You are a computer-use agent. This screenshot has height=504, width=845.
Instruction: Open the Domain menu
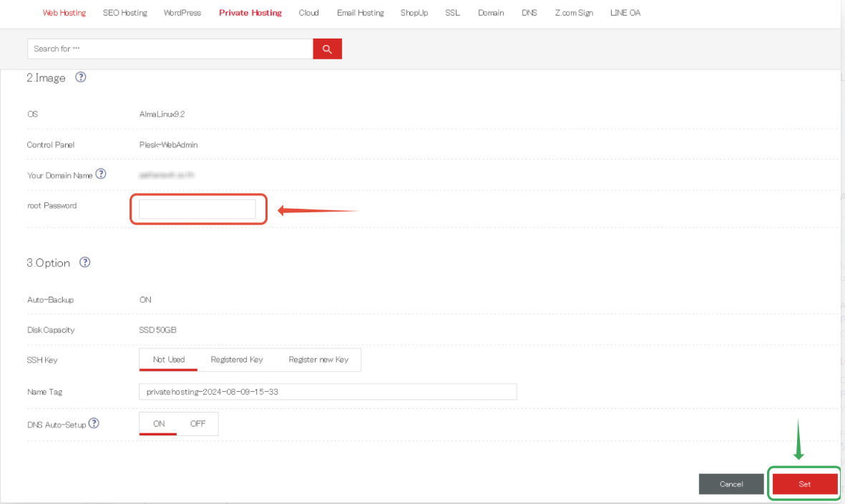[x=491, y=13]
